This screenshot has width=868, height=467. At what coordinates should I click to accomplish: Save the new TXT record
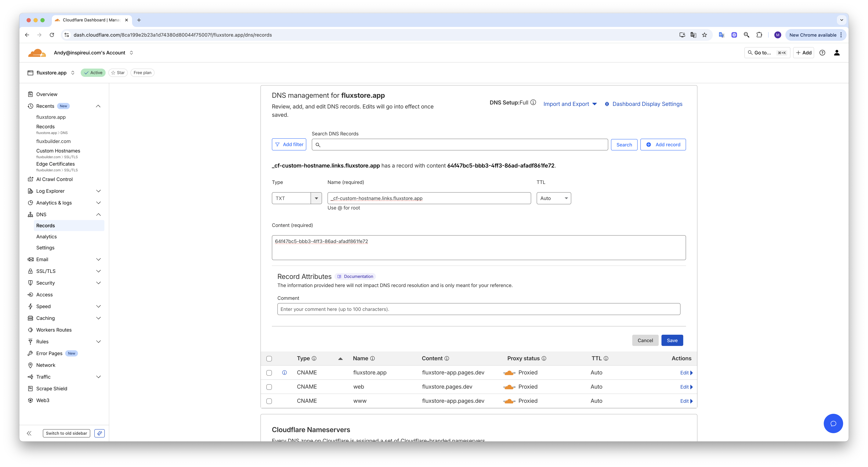[672, 340]
